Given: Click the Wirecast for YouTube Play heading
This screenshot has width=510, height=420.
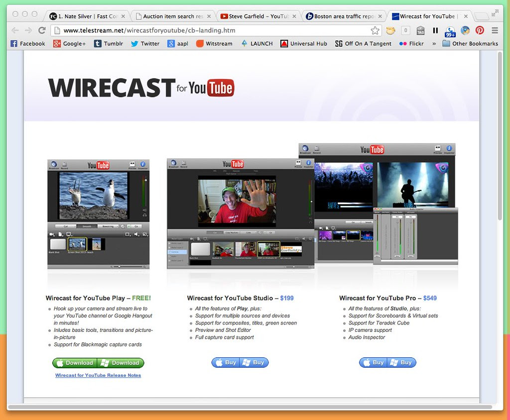Looking at the screenshot, I should [98, 298].
